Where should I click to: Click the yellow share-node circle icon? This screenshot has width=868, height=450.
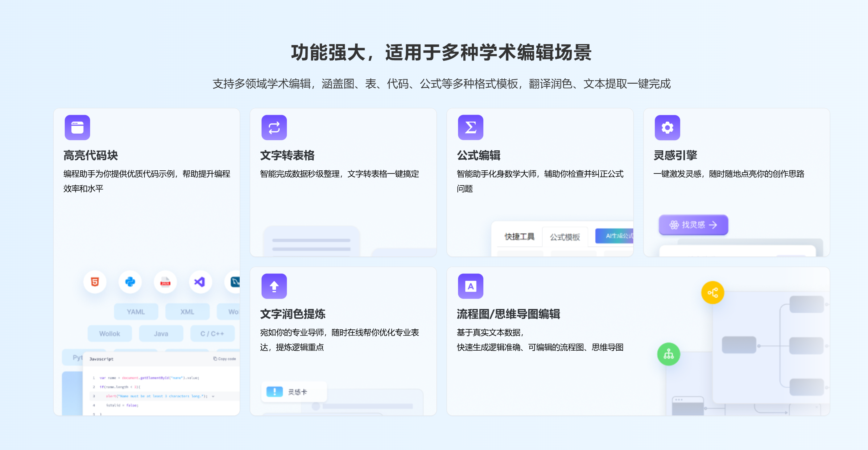pyautogui.click(x=712, y=293)
